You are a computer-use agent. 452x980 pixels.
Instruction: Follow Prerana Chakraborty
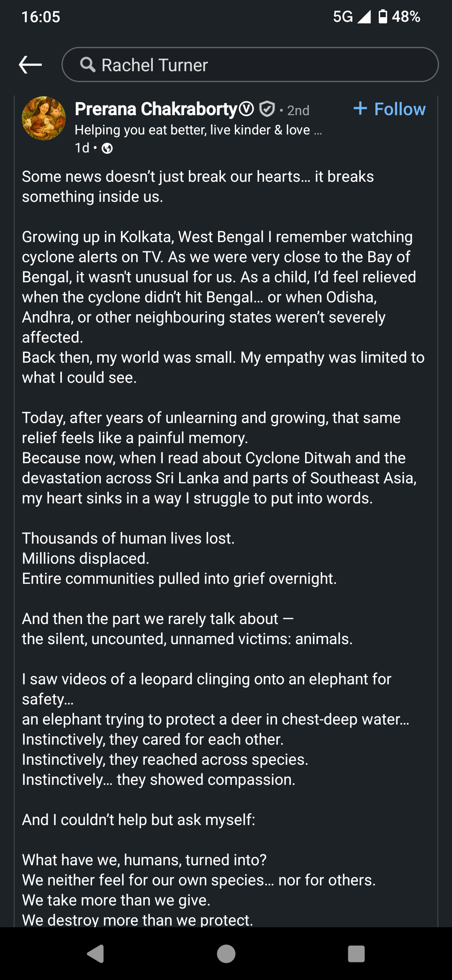pyautogui.click(x=390, y=109)
